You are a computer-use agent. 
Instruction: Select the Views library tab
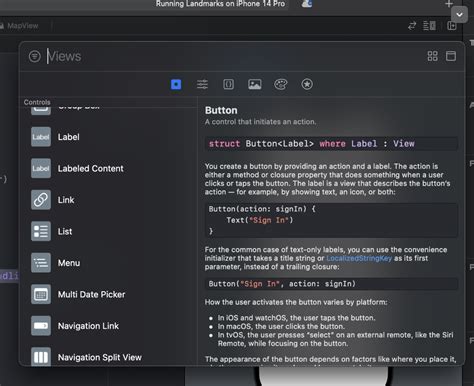click(x=176, y=84)
